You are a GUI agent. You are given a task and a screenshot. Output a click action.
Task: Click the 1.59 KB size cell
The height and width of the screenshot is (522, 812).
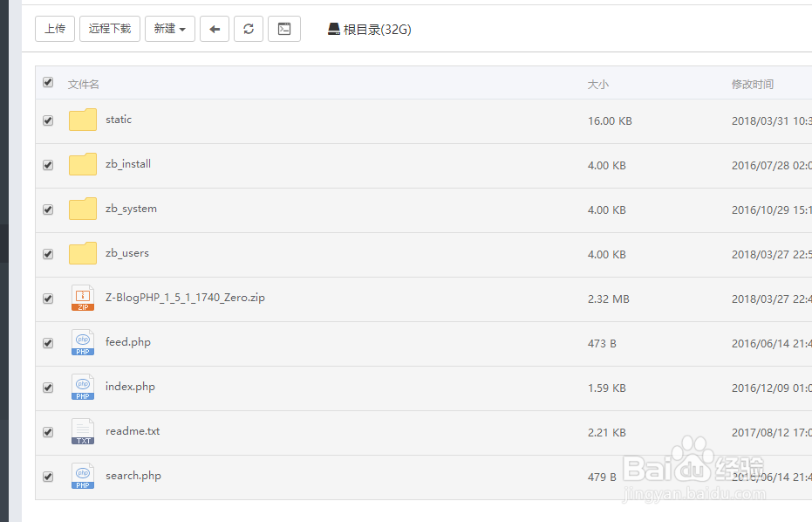click(607, 388)
